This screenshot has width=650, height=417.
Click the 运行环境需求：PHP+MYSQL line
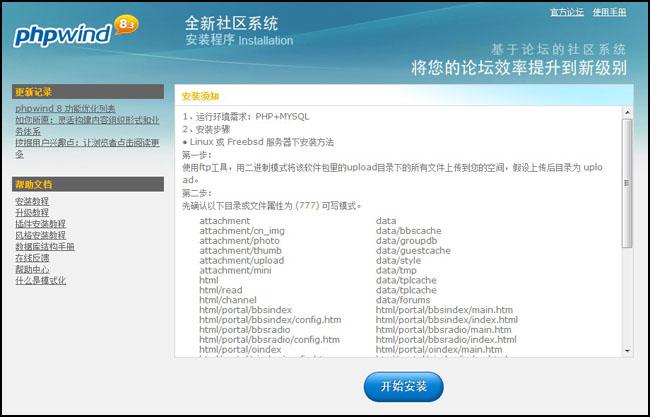[246, 116]
